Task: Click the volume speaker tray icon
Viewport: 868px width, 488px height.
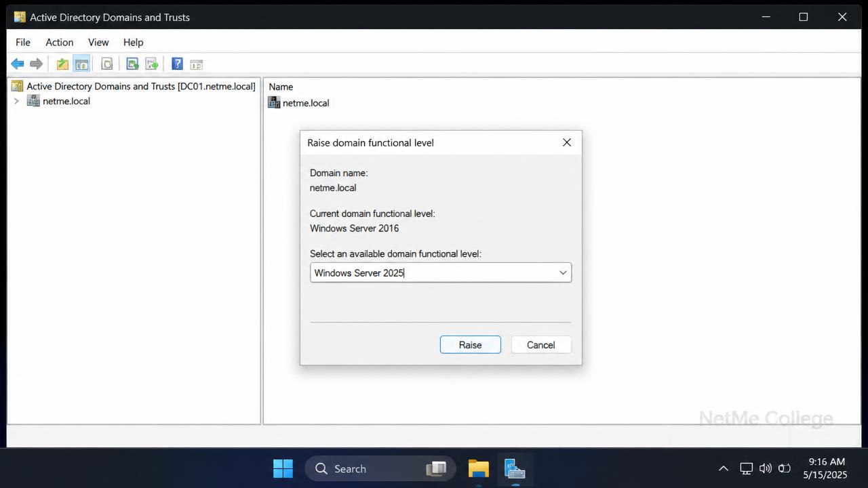Action: (766, 468)
